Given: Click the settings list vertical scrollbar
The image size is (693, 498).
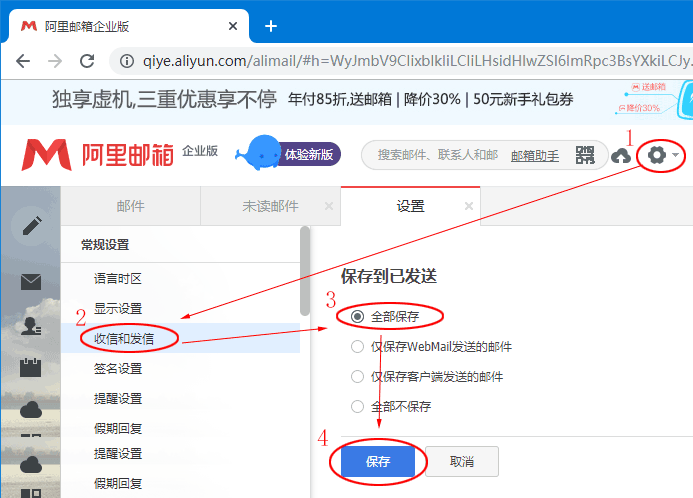Looking at the screenshot, I should point(305,270).
